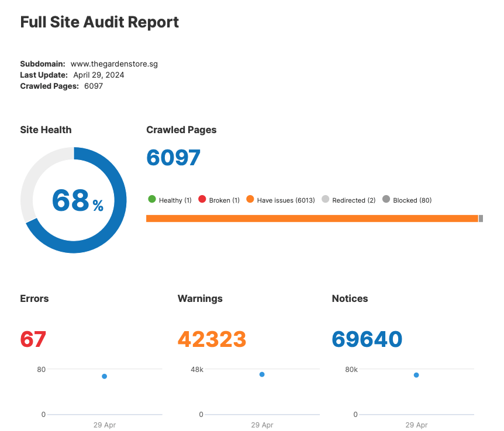Click the orange Have issues legend dot
504x431 pixels.
coord(250,200)
